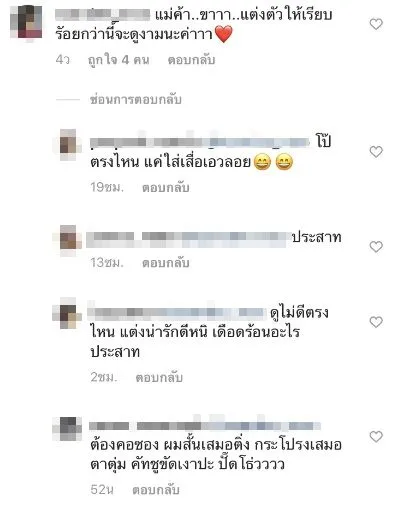
Task: View likes via ถูกใจ 4 คน
Action: coord(118,60)
